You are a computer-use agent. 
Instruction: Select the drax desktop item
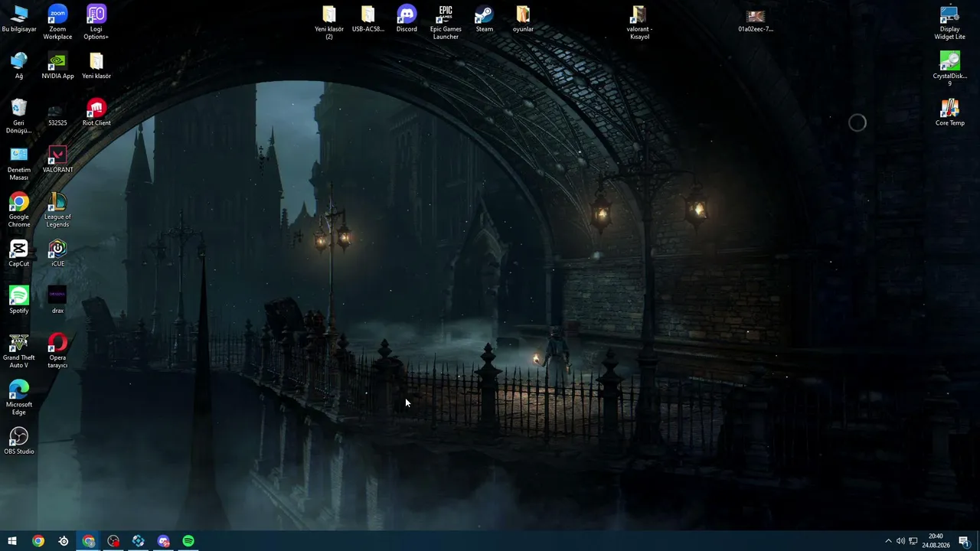pyautogui.click(x=57, y=300)
